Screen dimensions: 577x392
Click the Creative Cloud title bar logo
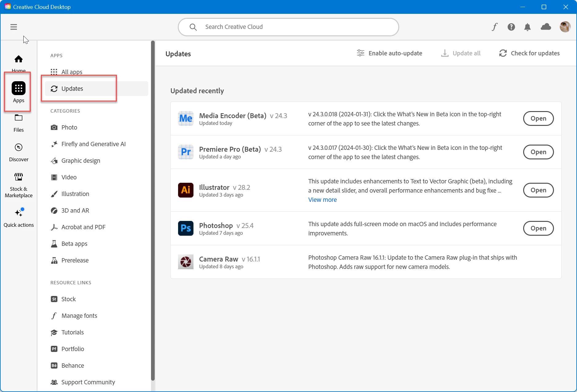(x=7, y=7)
